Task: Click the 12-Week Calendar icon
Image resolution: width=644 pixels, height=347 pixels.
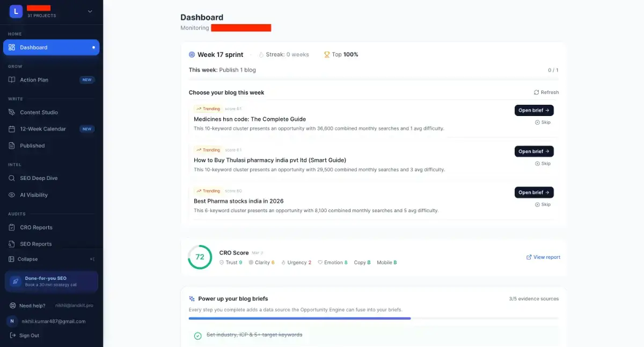Action: click(x=12, y=129)
